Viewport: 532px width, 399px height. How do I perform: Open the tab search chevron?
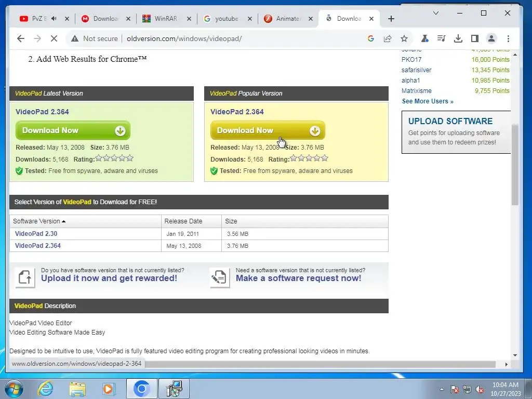pyautogui.click(x=436, y=13)
